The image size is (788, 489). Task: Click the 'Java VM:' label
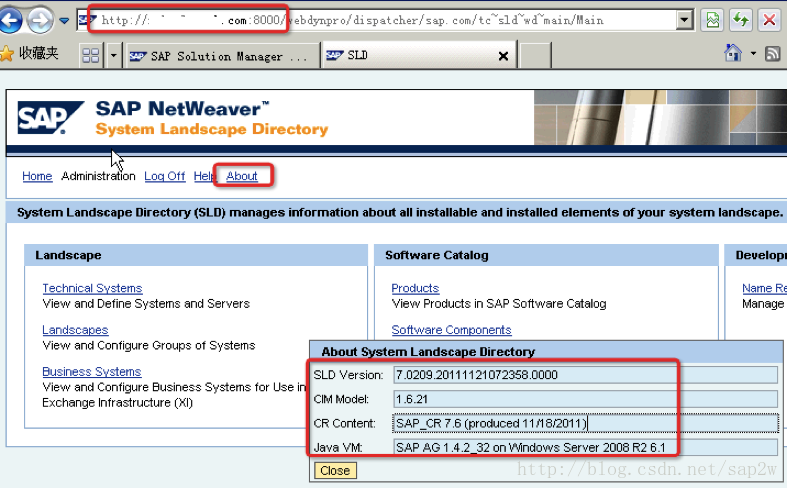pos(338,448)
